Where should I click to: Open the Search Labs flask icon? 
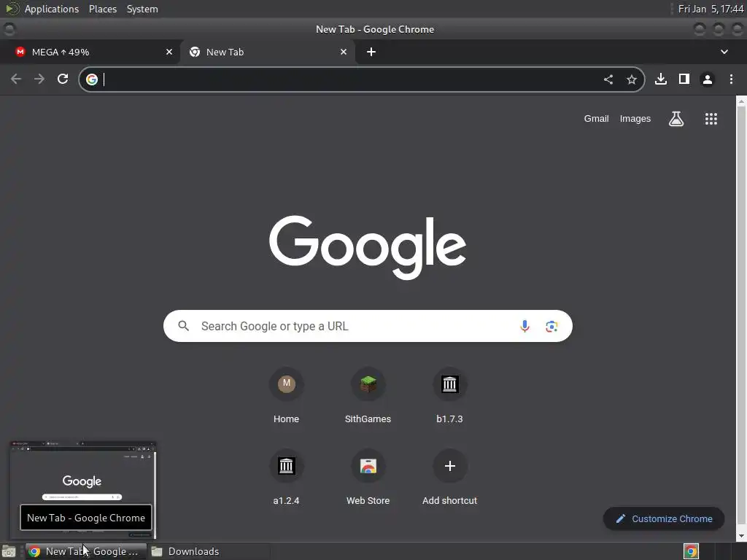(x=676, y=119)
